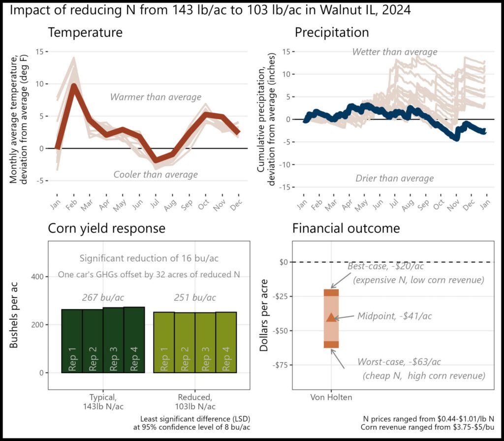The image size is (504, 441).
Task: Select the Rep 4 dark green bar
Action: click(x=134, y=340)
